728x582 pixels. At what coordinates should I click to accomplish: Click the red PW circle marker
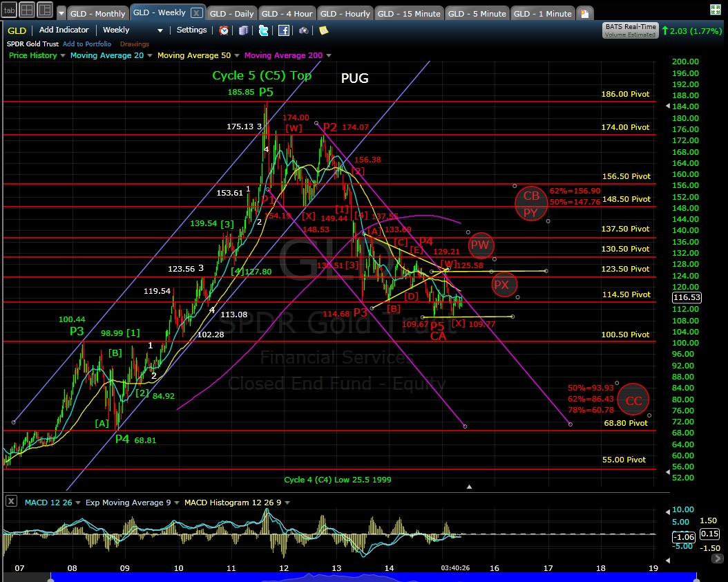tap(480, 245)
